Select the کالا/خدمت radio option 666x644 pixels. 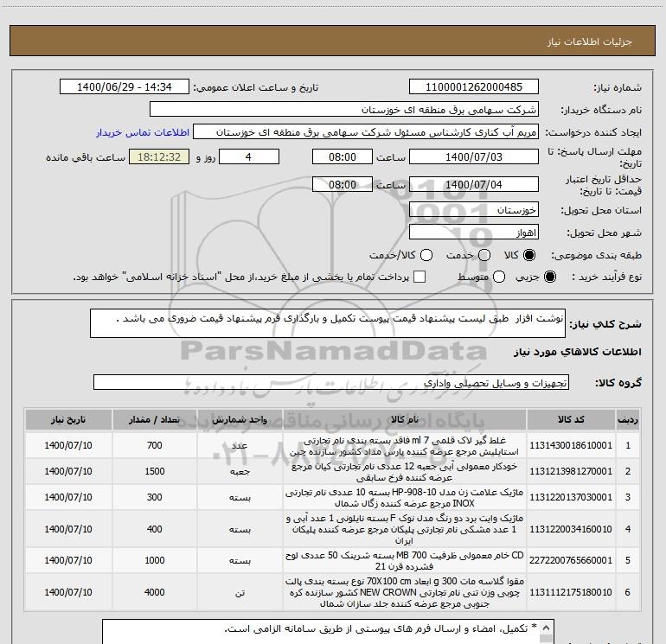[426, 255]
